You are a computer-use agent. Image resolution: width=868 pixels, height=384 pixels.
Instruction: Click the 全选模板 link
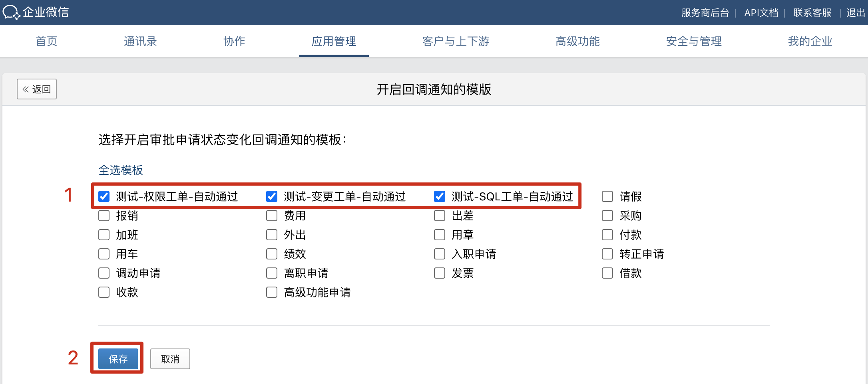[121, 170]
